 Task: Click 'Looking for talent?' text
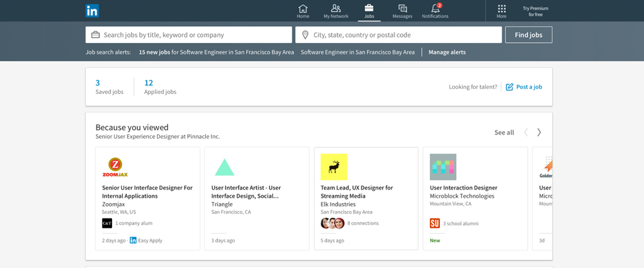pyautogui.click(x=473, y=87)
